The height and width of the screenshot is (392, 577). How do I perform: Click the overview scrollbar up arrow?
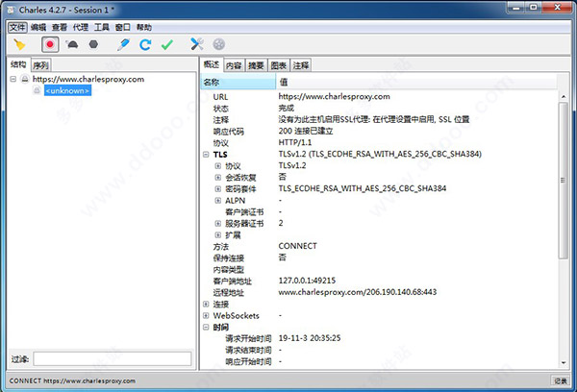click(564, 96)
